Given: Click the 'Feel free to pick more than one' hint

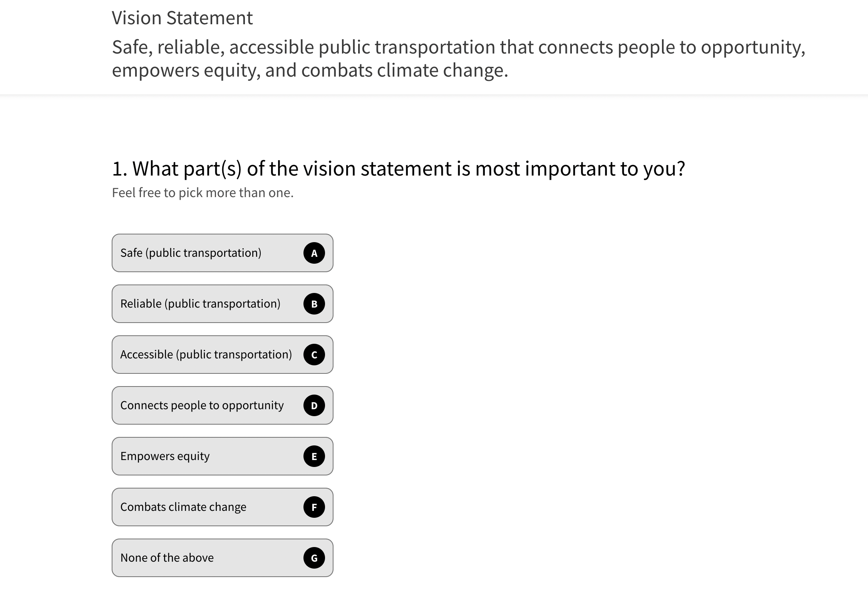Looking at the screenshot, I should click(203, 192).
